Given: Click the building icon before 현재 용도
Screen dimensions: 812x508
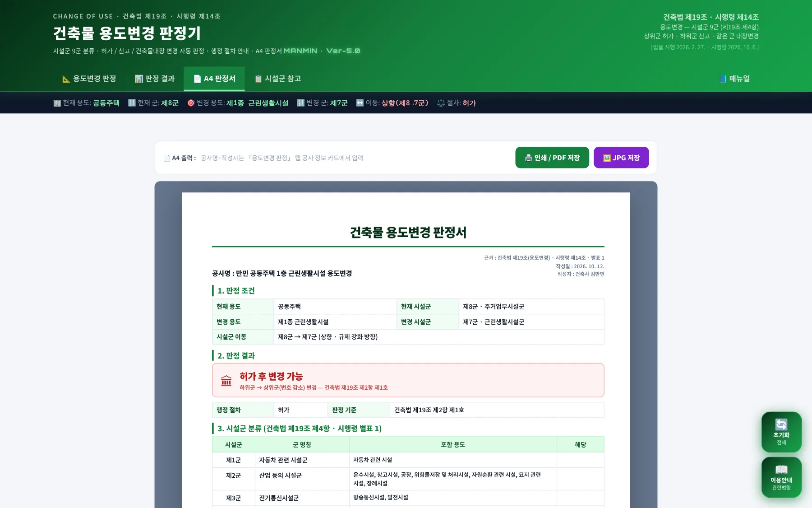Looking at the screenshot, I should (57, 103).
